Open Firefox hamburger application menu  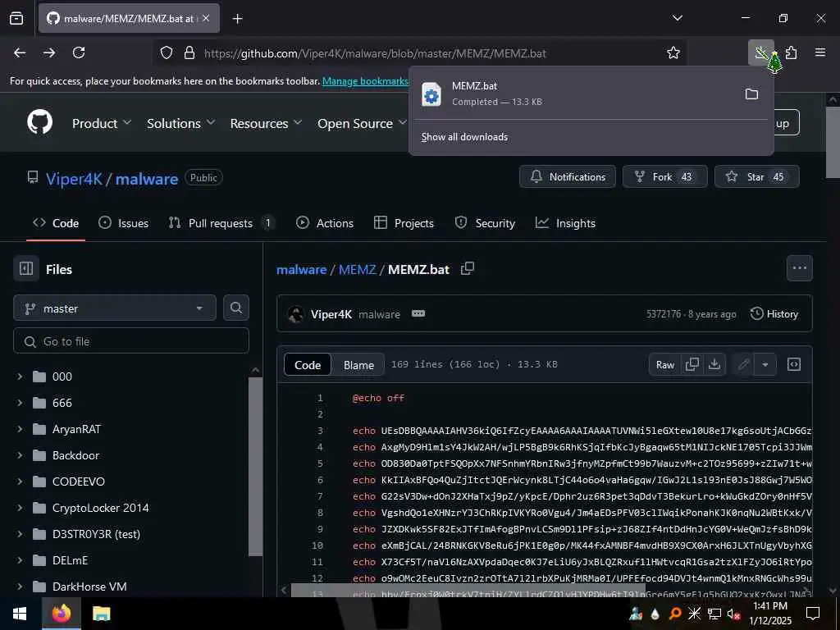820,52
